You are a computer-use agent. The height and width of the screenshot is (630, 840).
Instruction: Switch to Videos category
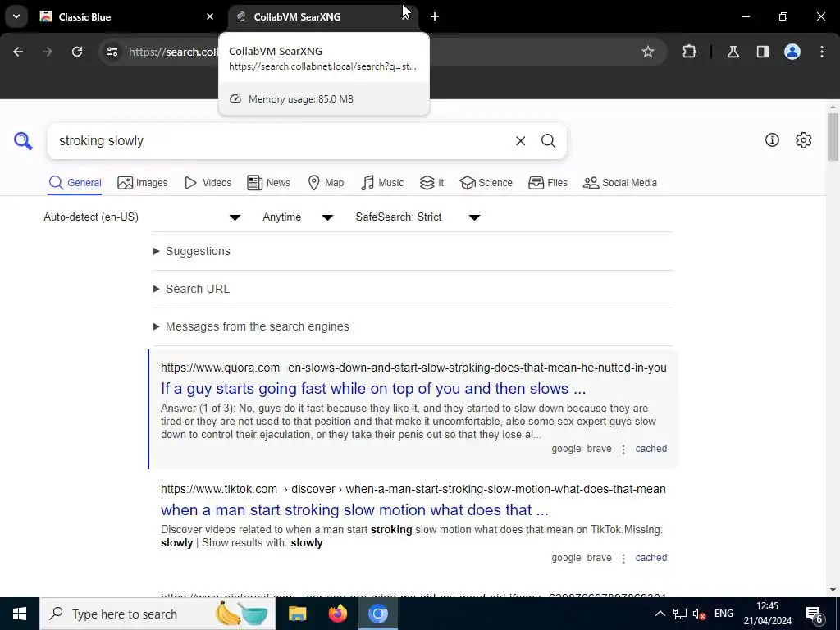pyautogui.click(x=208, y=183)
